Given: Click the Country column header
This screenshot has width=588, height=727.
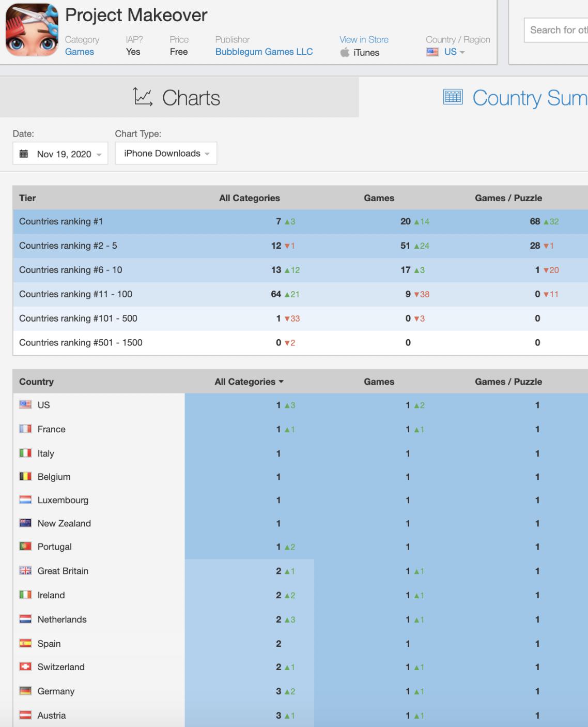Looking at the screenshot, I should [x=36, y=382].
